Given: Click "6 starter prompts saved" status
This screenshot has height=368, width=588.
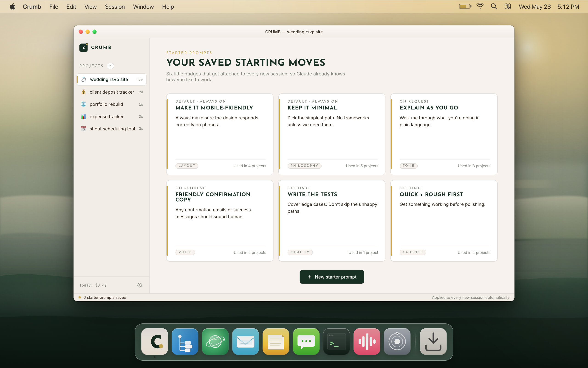Looking at the screenshot, I should click(x=105, y=297).
